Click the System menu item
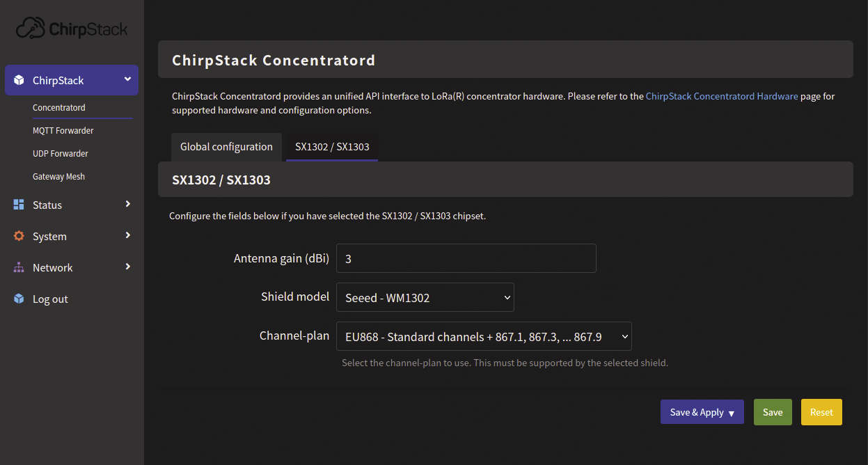This screenshot has height=465, width=868. click(49, 236)
